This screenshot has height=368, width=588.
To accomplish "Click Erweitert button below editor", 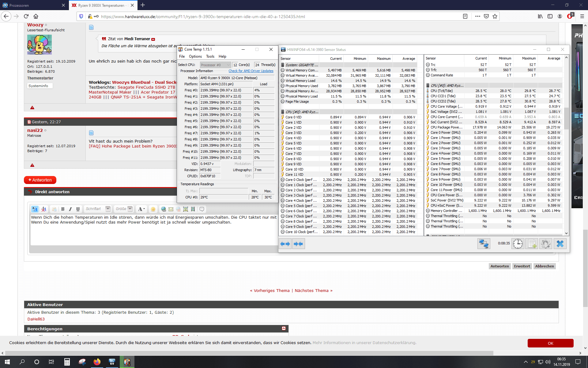I will click(x=522, y=266).
